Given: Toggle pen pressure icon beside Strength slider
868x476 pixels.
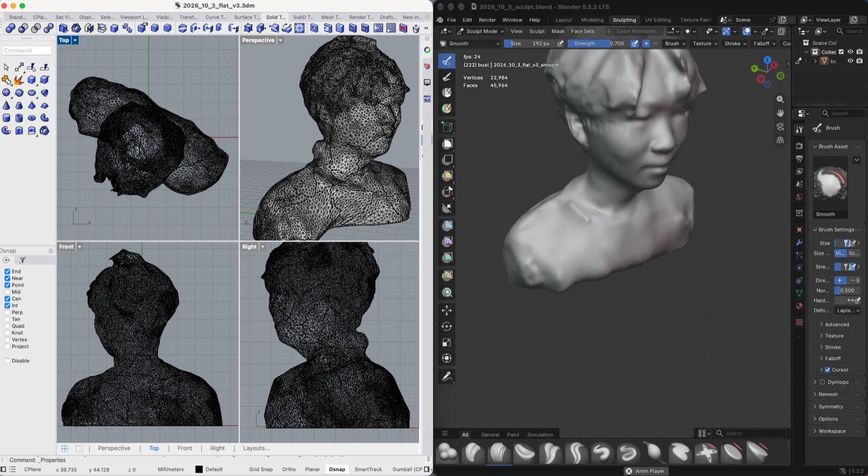Looking at the screenshot, I should pos(635,43).
